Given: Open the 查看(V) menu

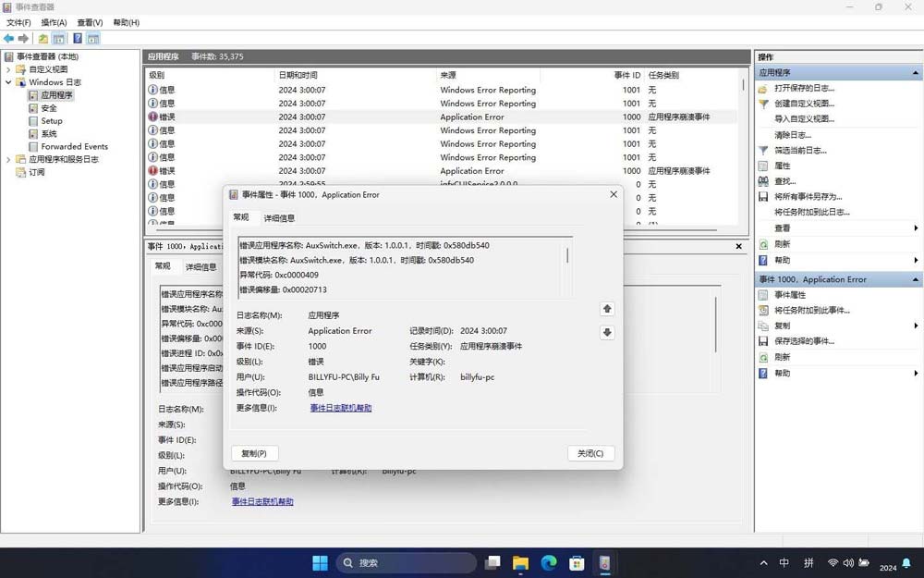Looking at the screenshot, I should [88, 22].
